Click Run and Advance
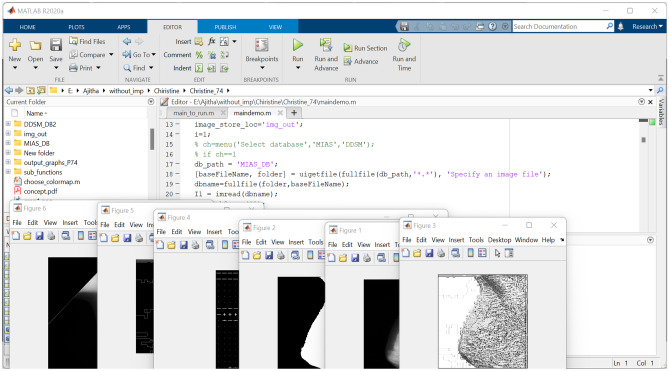669x371 pixels. (326, 55)
